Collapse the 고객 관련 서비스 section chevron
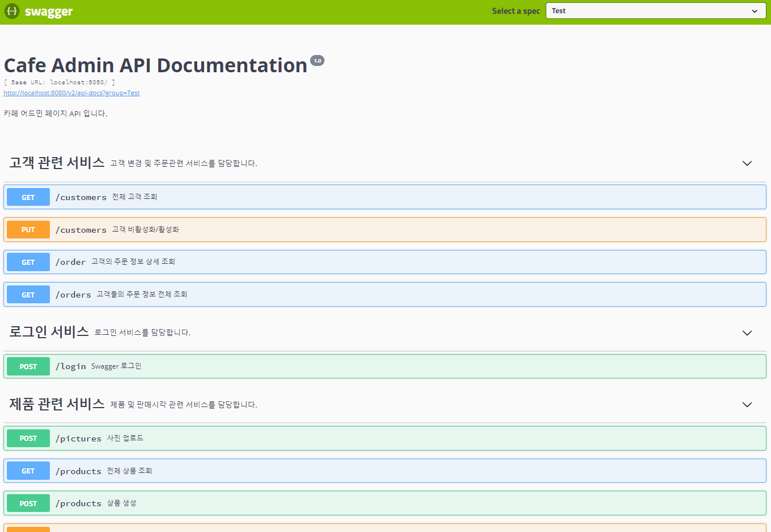Viewport: 771px width, 532px height. click(x=747, y=163)
